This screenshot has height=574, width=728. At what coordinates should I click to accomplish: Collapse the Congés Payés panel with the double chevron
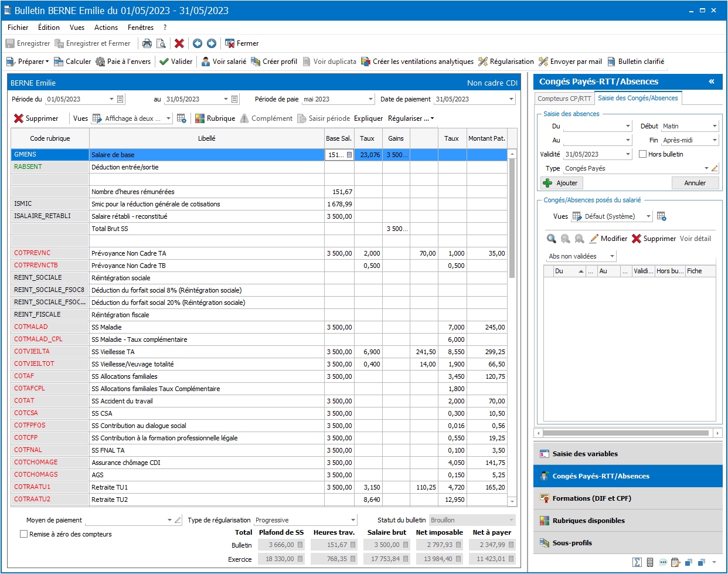coord(712,81)
